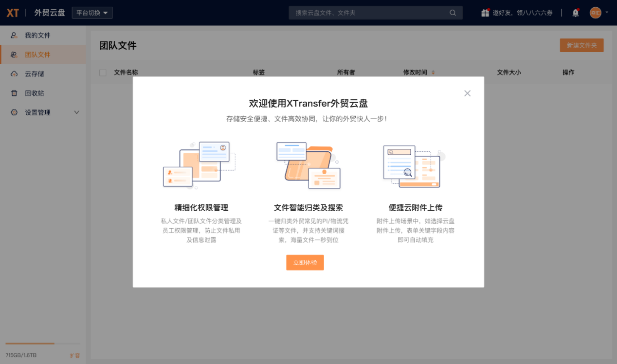617x364 pixels.
Task: Click the XT logo icon
Action: coord(13,13)
